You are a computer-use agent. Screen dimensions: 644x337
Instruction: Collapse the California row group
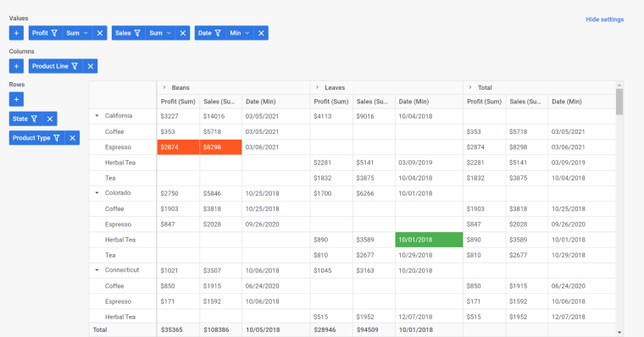(97, 116)
